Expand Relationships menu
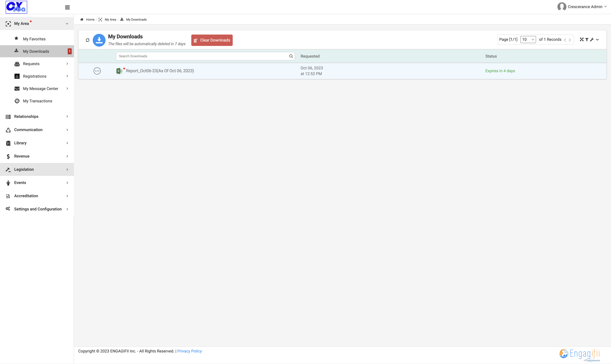 tap(37, 116)
